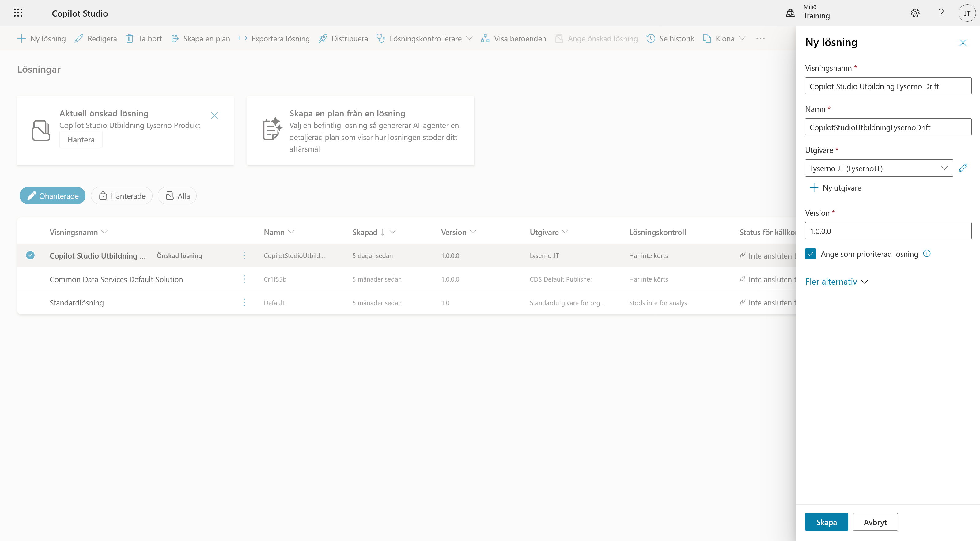Uncheck Ange som prioriterad lösning
This screenshot has width=980, height=541.
click(x=810, y=254)
